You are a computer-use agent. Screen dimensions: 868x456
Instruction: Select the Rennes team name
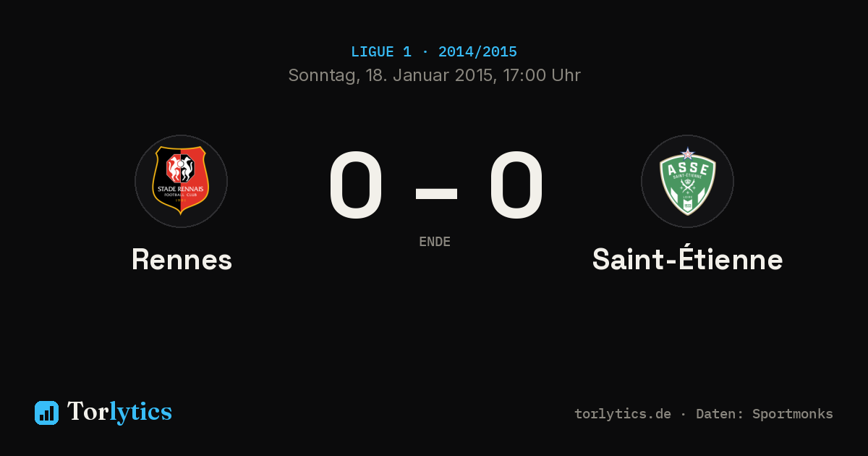click(182, 259)
